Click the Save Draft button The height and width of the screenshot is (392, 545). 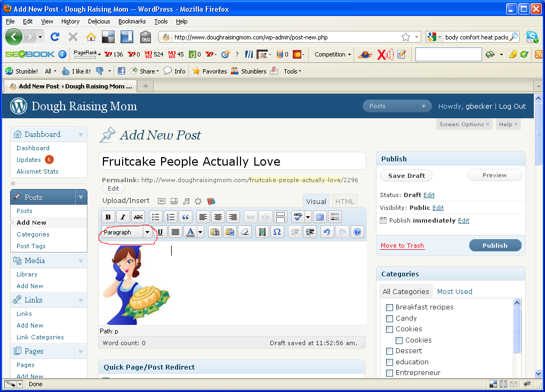[x=406, y=176]
